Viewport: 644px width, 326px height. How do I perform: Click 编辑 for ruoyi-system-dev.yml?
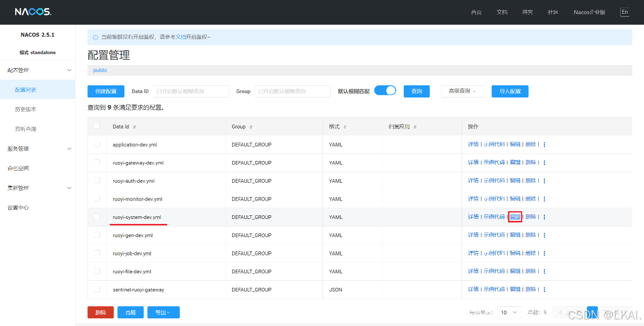pos(515,217)
